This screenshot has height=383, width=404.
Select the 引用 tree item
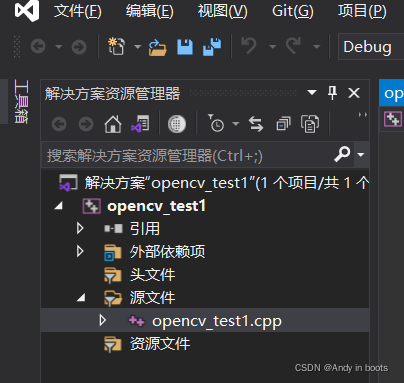click(x=145, y=229)
